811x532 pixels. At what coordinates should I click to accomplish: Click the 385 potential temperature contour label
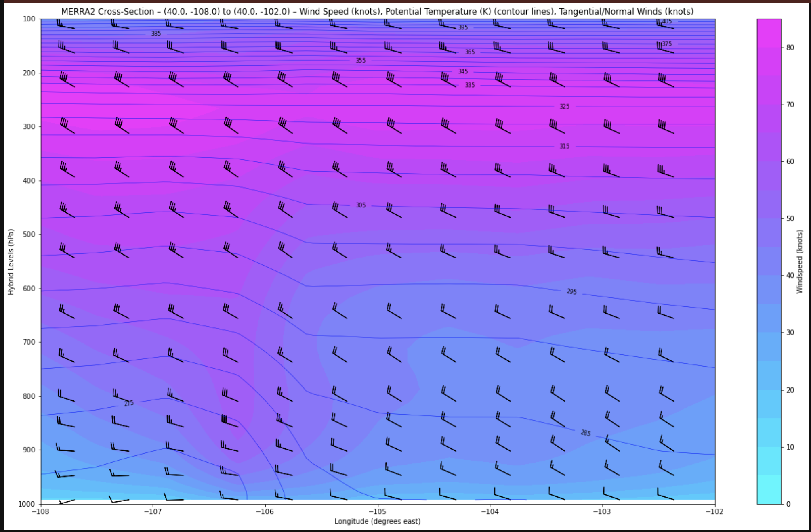coord(156,34)
